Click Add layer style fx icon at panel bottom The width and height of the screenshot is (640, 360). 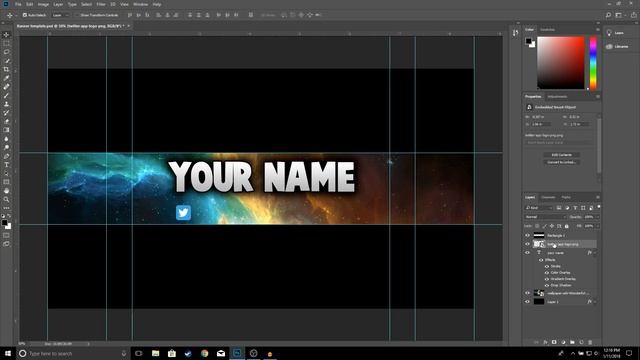click(545, 342)
